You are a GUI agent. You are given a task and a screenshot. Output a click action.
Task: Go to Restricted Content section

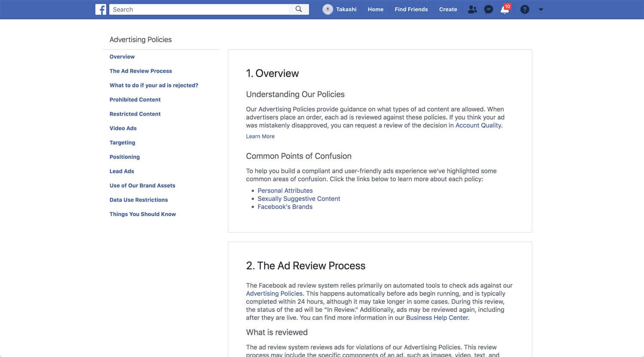(x=135, y=114)
